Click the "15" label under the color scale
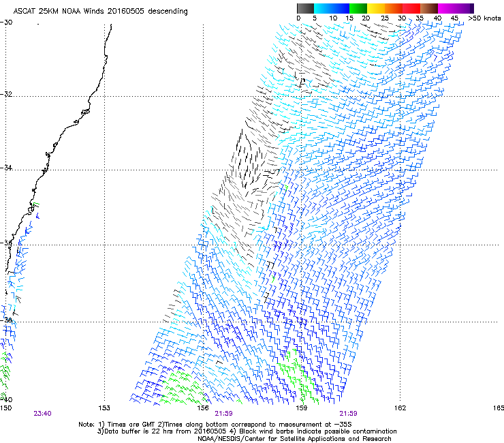 (349, 18)
